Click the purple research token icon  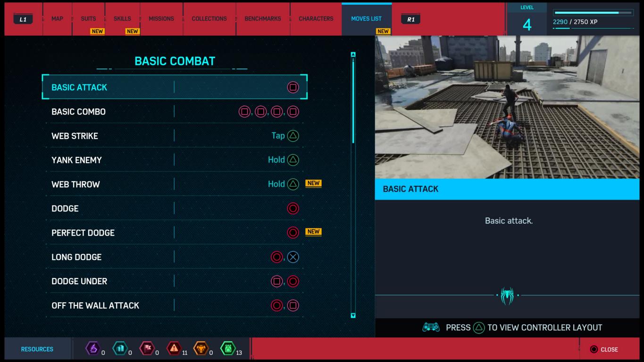pyautogui.click(x=92, y=349)
